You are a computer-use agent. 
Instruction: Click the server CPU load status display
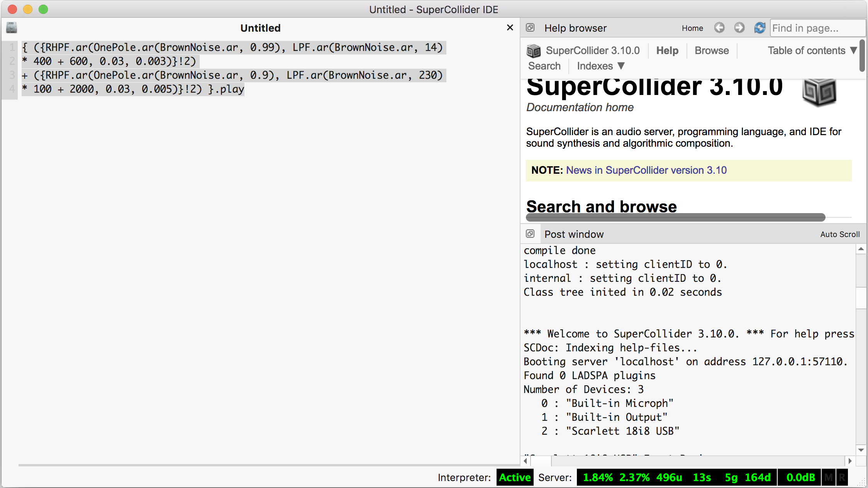click(676, 478)
